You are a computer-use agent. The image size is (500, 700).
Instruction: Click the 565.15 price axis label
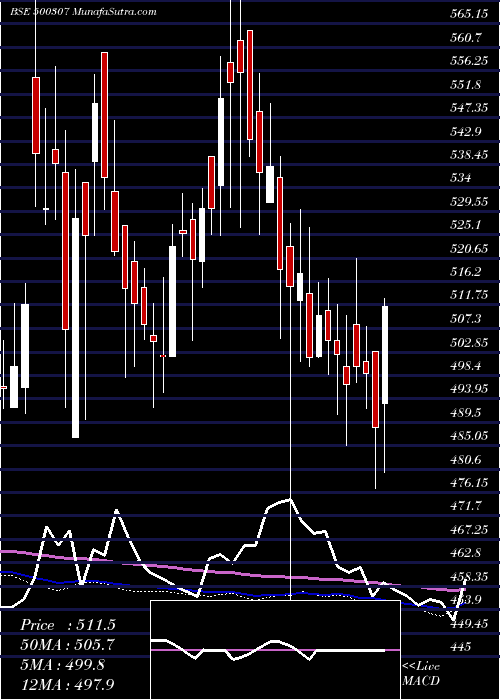pos(469,14)
